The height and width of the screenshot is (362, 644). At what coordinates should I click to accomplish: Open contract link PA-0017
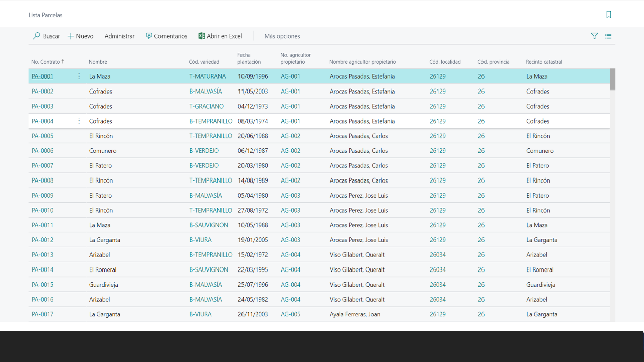tap(42, 314)
